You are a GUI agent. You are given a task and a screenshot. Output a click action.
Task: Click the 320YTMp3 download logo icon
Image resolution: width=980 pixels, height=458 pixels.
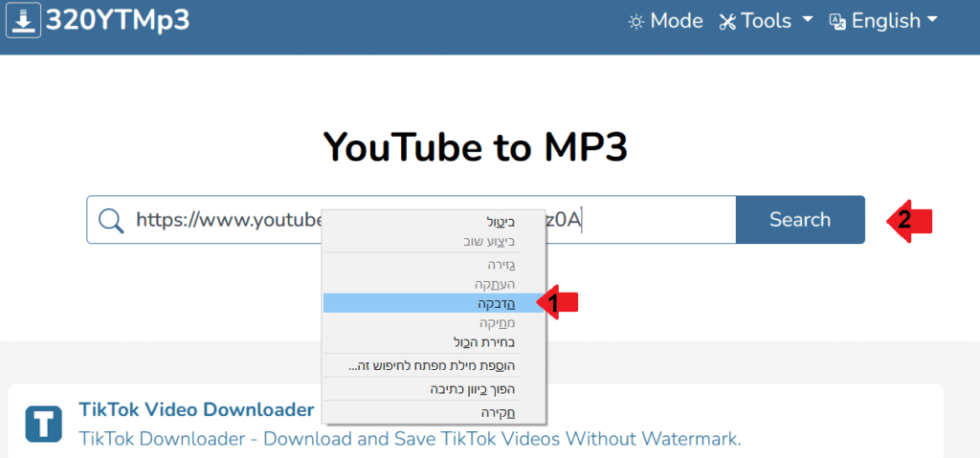(23, 19)
